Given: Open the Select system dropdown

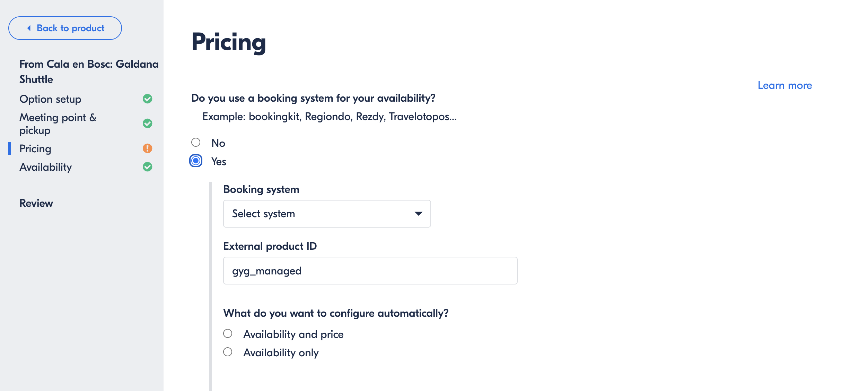Looking at the screenshot, I should (327, 214).
